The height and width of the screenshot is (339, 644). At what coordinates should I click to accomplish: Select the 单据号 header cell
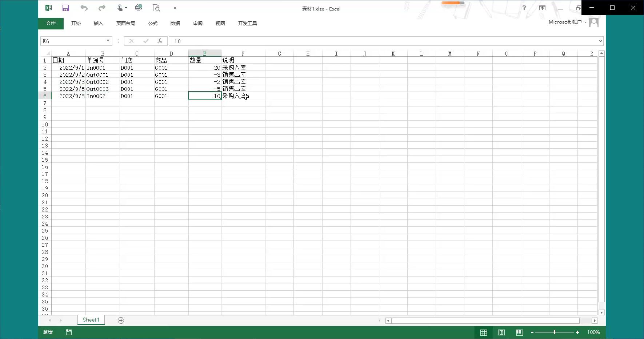[103, 60]
